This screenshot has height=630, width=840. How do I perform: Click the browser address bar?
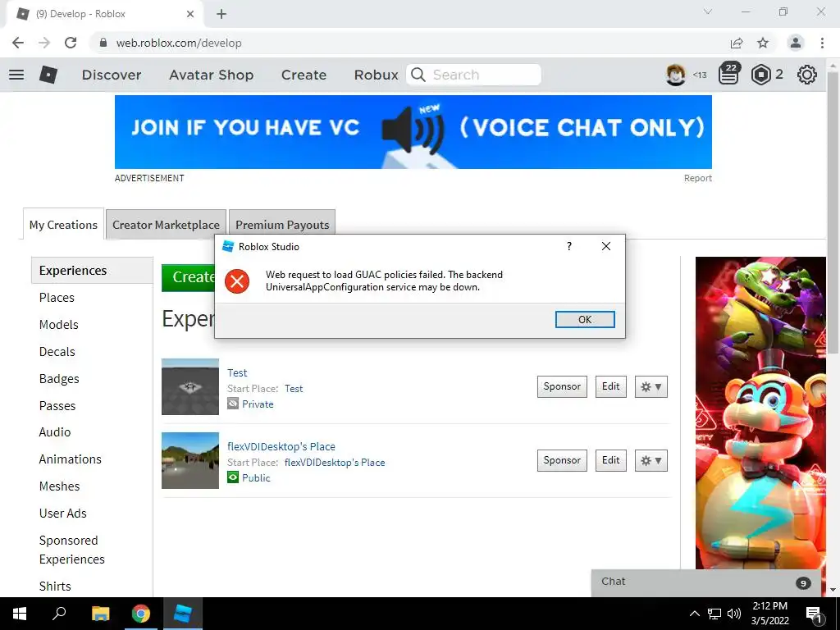[x=407, y=43]
